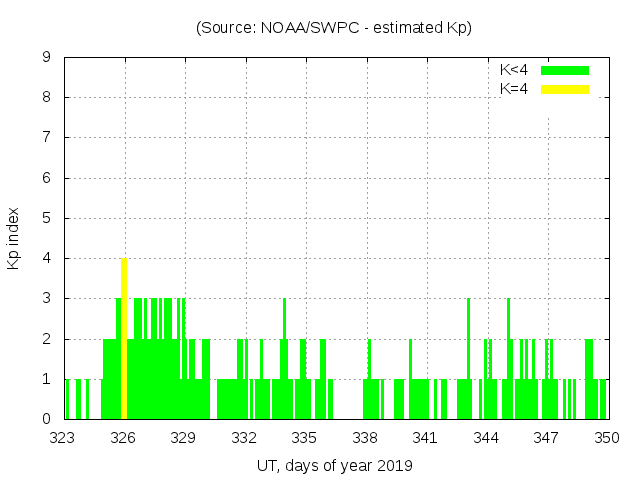Screen dimensions: 640x480
Task: Select the green Kp=3 bar at day 334
Action: (284, 320)
